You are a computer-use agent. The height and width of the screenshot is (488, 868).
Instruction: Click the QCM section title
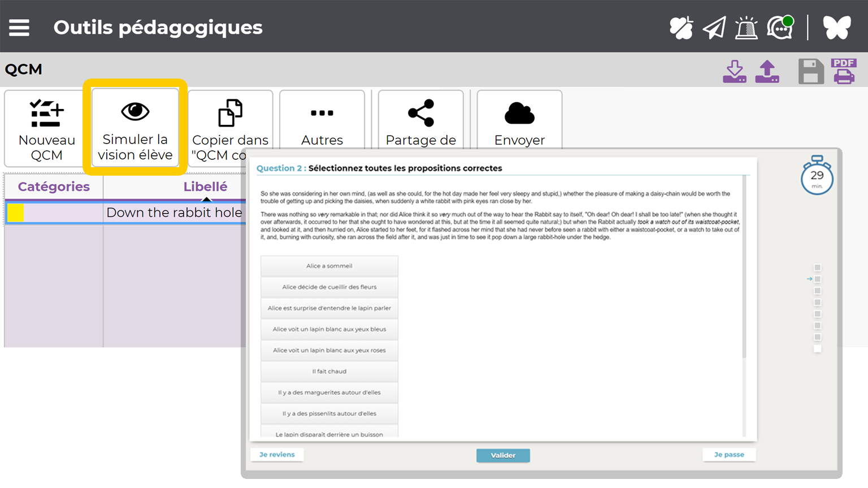click(x=24, y=69)
